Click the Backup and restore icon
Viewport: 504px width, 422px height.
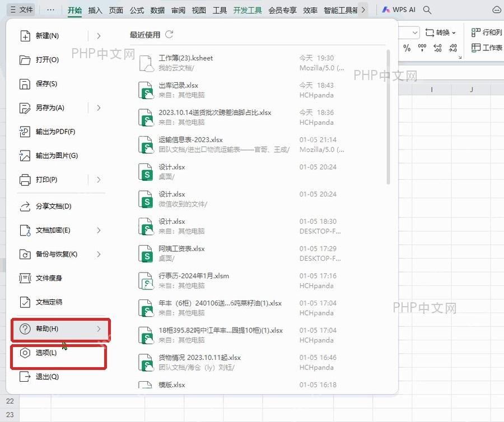[25, 254]
